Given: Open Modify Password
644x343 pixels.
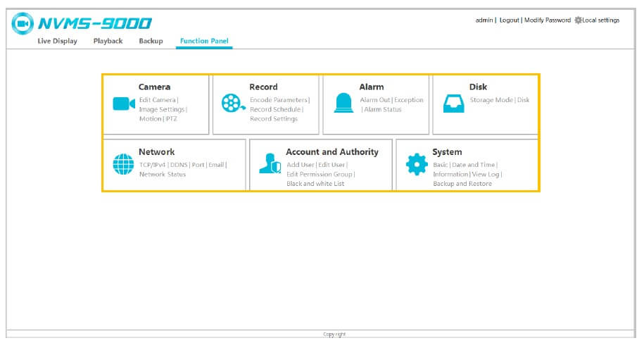Looking at the screenshot, I should (548, 20).
